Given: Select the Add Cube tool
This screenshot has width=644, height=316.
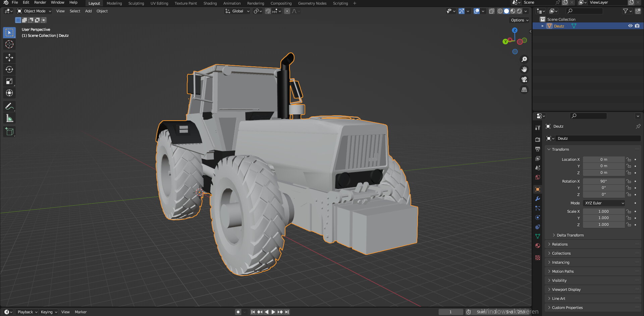Looking at the screenshot, I should 9,132.
